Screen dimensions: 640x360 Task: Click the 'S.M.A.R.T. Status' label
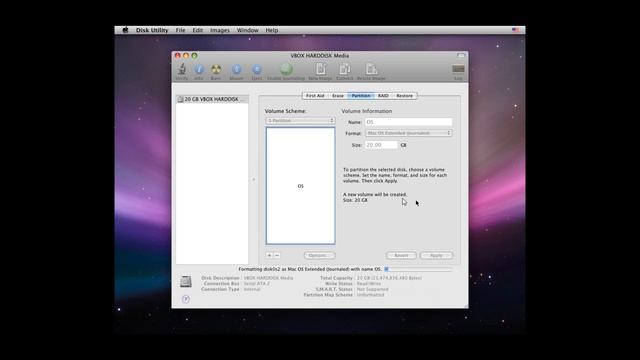[x=334, y=289]
